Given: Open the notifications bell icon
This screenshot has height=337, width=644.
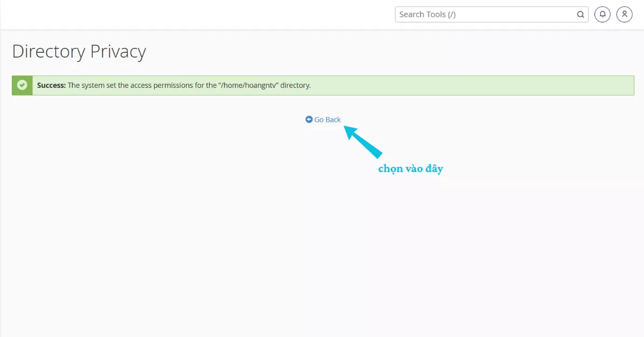Looking at the screenshot, I should 602,15.
